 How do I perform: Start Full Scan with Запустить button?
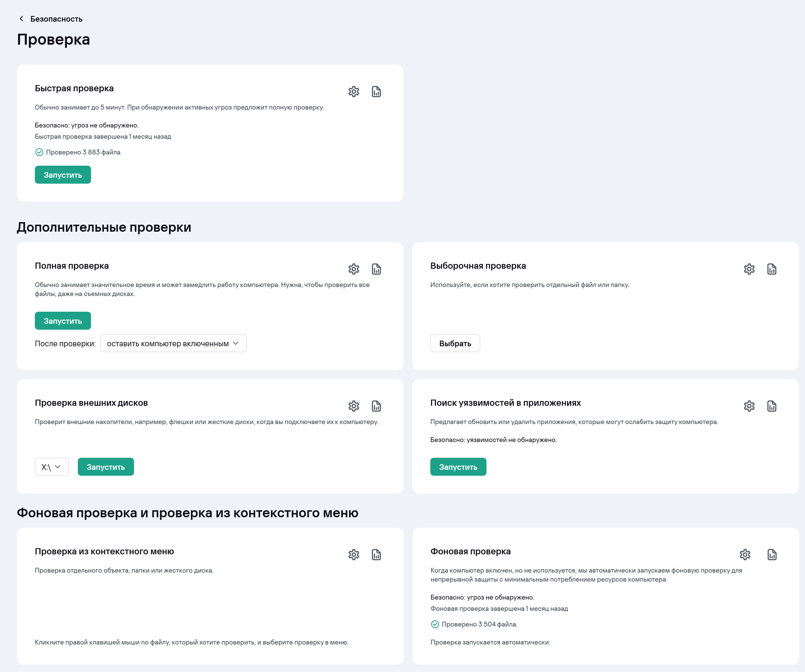coord(63,321)
